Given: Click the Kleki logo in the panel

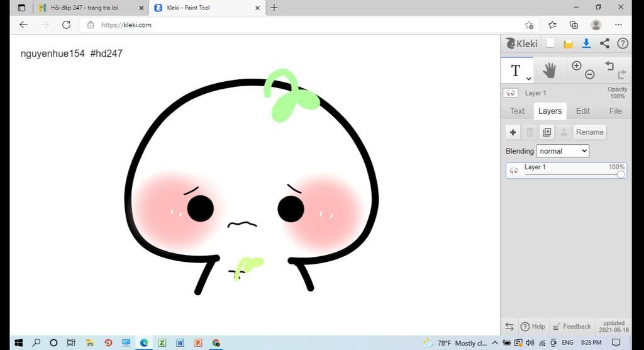Looking at the screenshot, I should (521, 43).
